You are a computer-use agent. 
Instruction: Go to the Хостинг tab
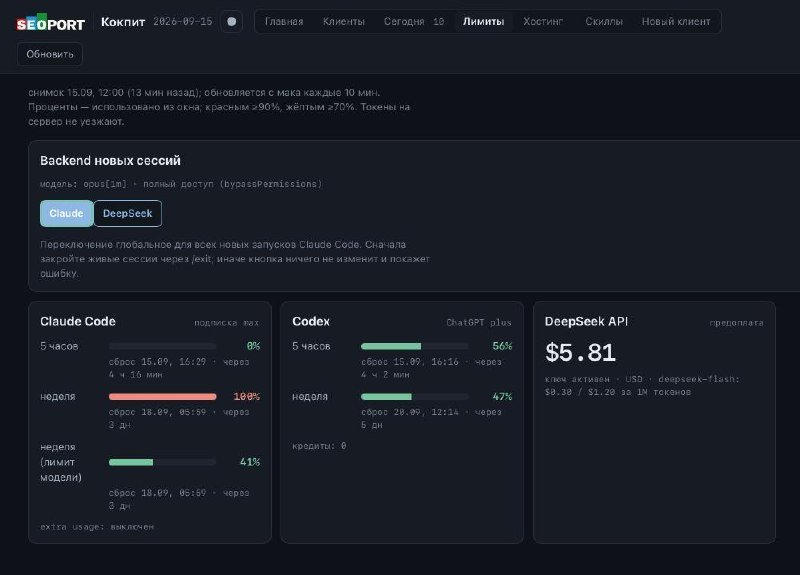pos(543,21)
